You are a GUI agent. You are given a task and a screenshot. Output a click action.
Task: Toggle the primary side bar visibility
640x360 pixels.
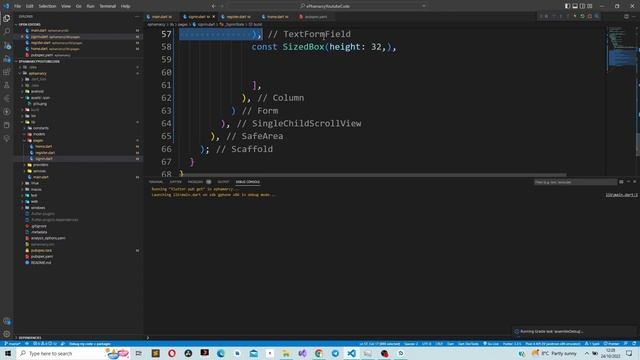pos(567,6)
